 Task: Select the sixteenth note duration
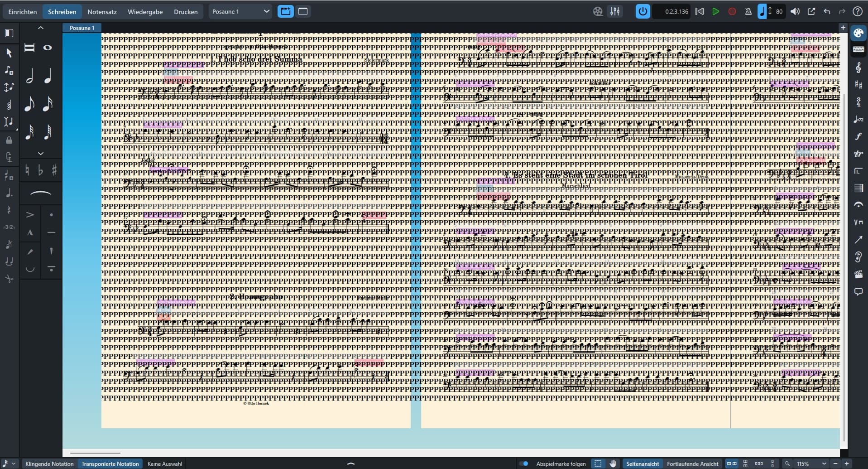pos(48,104)
